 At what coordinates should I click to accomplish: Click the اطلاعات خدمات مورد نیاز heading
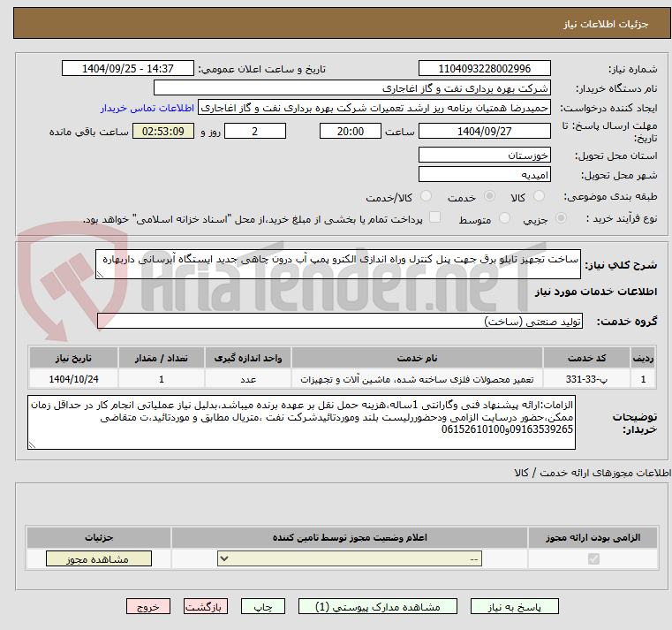(596, 292)
